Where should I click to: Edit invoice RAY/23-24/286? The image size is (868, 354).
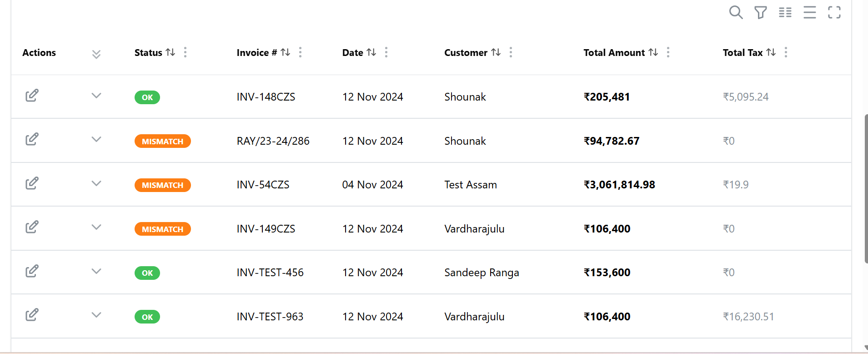(x=32, y=139)
